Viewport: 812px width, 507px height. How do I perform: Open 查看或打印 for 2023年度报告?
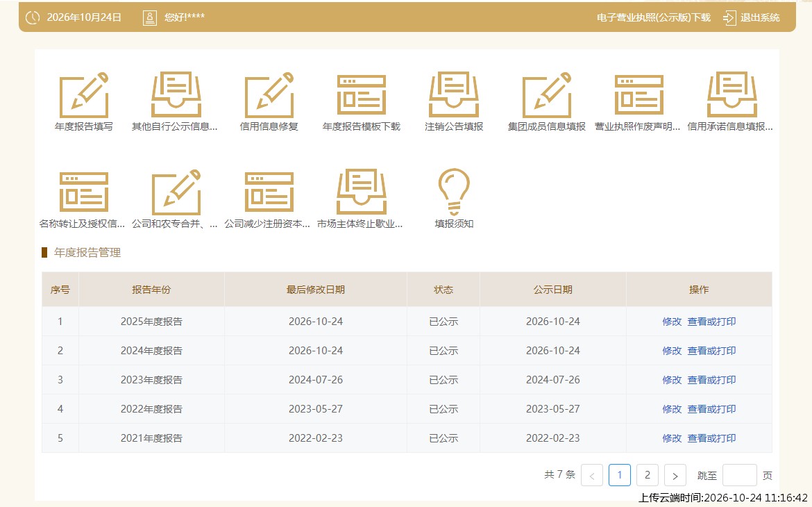click(x=711, y=379)
